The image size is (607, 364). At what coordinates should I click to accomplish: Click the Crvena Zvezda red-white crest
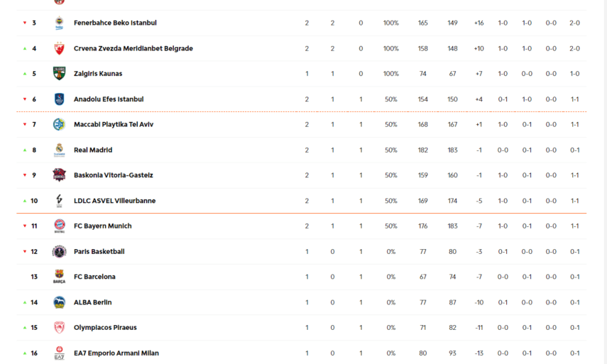click(x=59, y=48)
